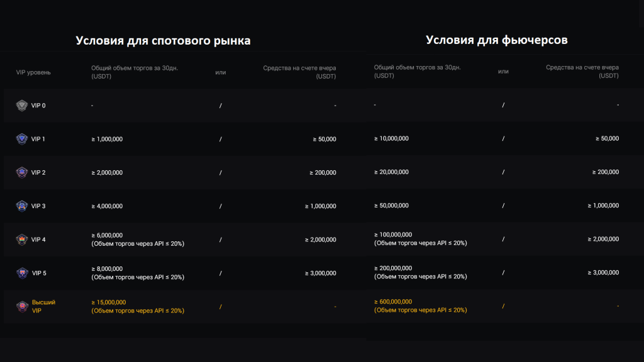The width and height of the screenshot is (644, 362).
Task: Click the VIP 3 badge icon
Action: 22,206
